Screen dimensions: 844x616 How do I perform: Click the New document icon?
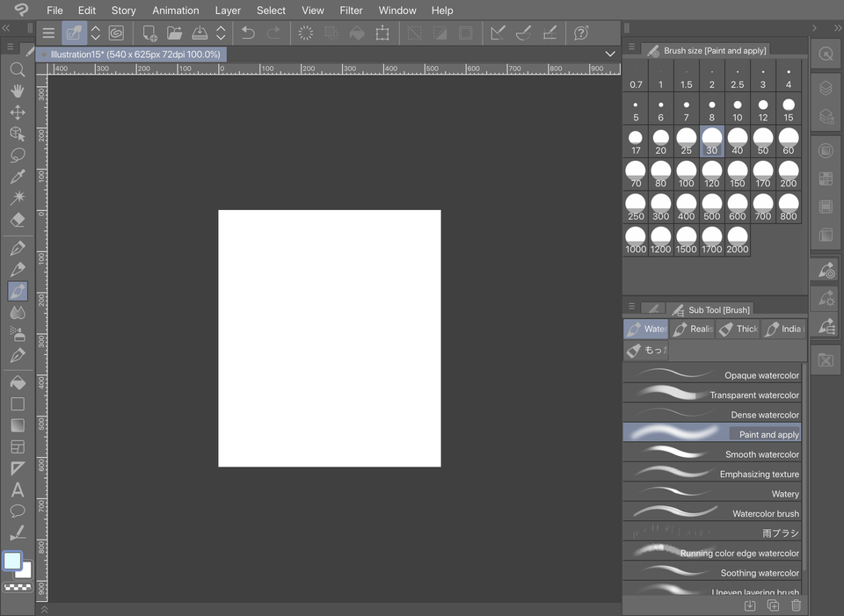pos(149,33)
